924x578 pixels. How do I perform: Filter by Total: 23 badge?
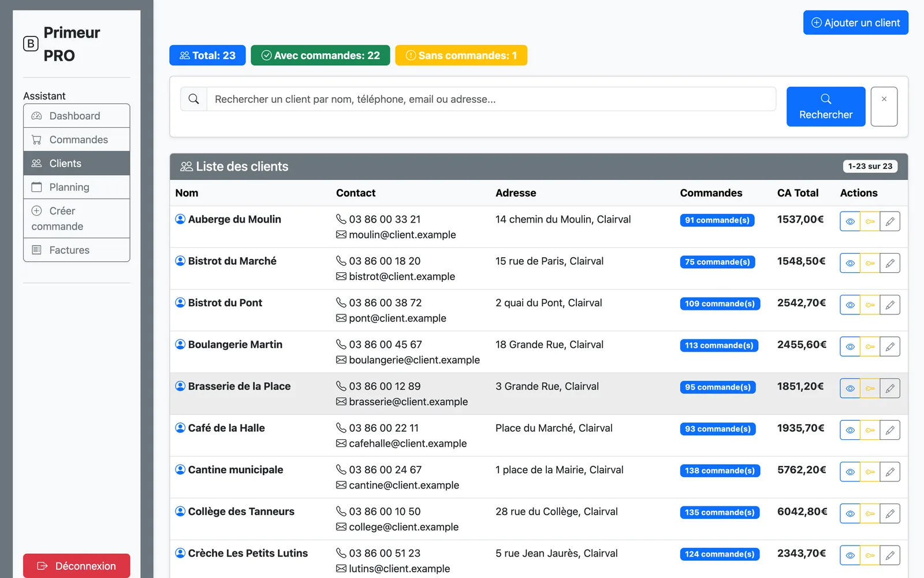point(207,55)
